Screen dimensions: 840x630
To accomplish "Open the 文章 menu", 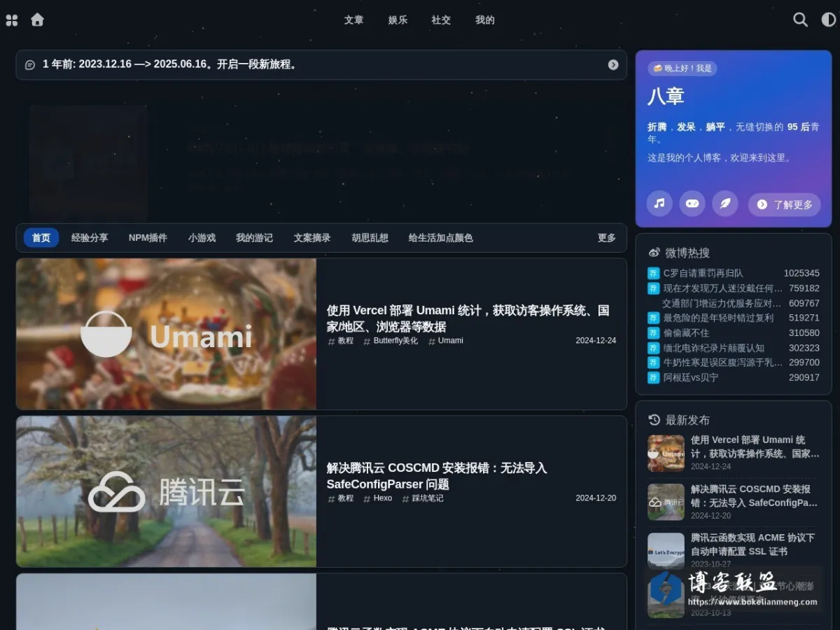I will 354,20.
